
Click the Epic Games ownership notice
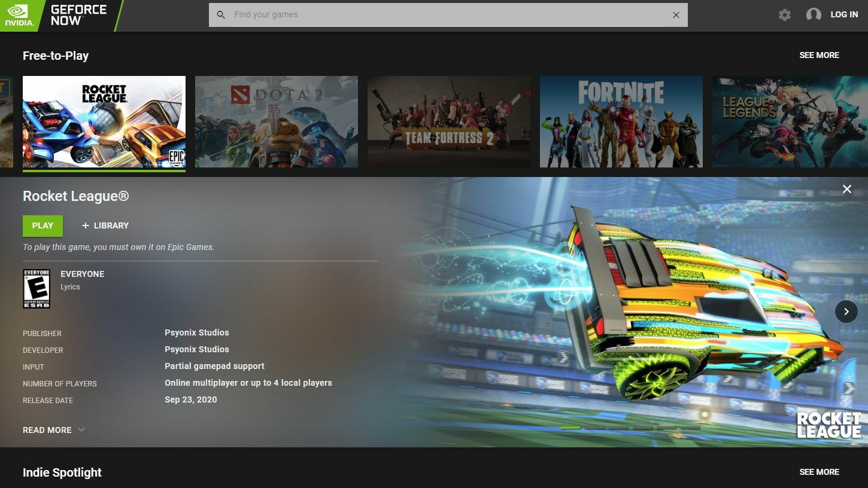pos(119,247)
